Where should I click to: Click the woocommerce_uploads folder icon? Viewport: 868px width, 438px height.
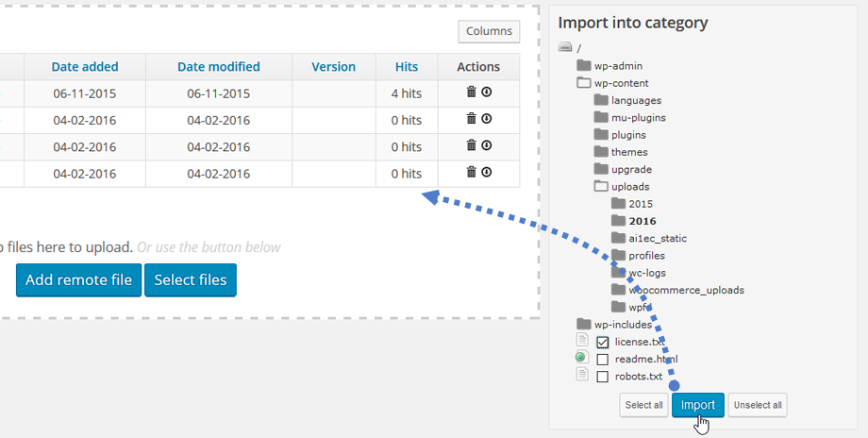tap(618, 290)
